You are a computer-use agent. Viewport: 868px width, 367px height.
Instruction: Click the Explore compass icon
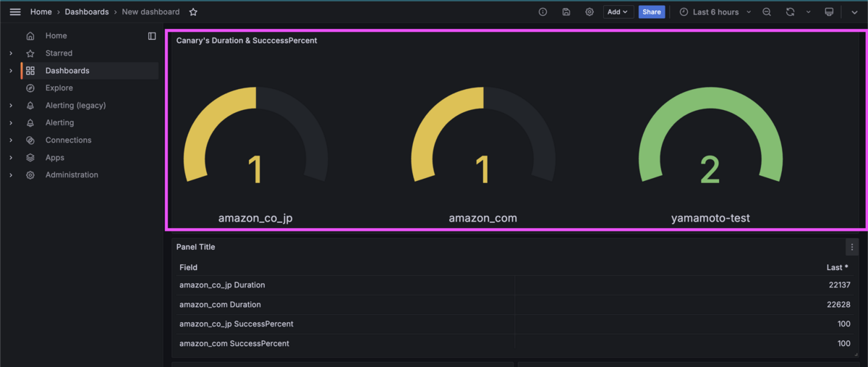[x=30, y=88]
